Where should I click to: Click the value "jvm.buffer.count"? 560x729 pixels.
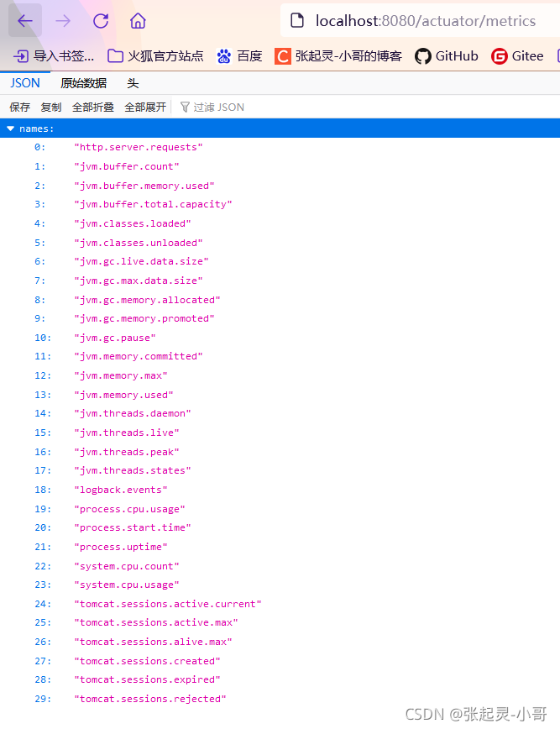click(x=127, y=166)
